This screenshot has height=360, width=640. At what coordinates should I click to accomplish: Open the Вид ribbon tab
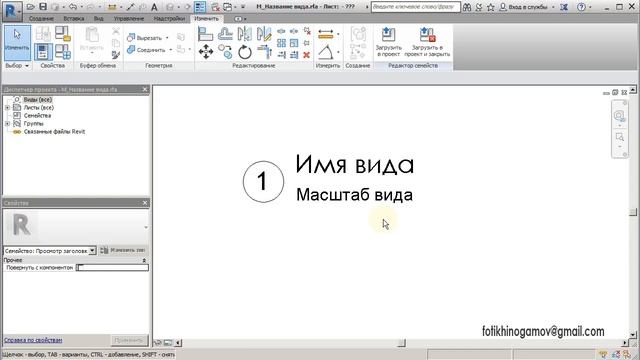coord(98,18)
